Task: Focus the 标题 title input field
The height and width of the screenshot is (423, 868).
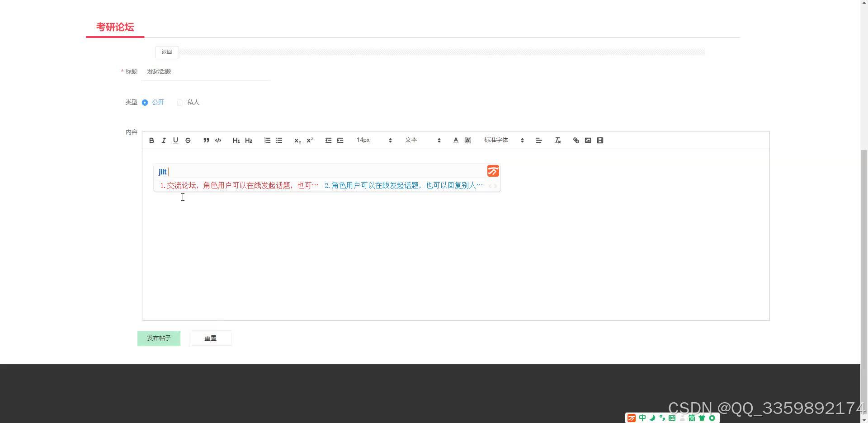Action: tap(206, 72)
